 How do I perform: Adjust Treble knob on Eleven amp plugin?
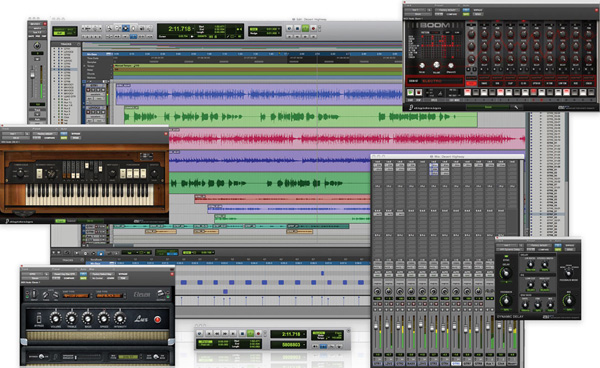[72, 318]
